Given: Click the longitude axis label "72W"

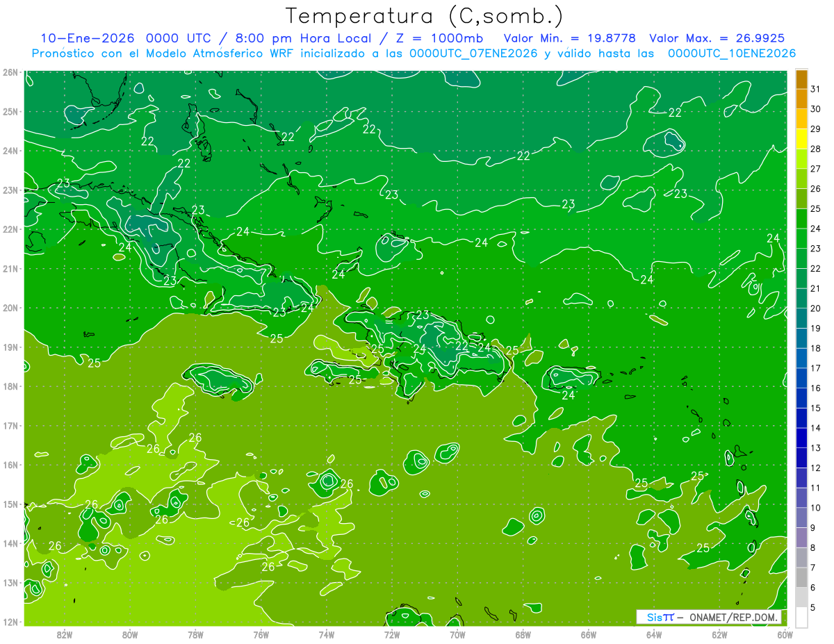Looking at the screenshot, I should [x=392, y=634].
